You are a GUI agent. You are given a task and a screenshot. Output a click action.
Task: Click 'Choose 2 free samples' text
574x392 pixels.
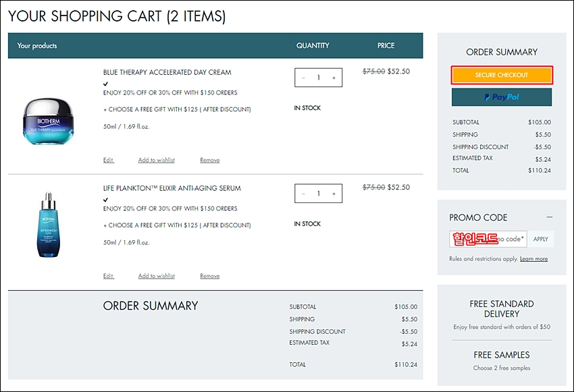pyautogui.click(x=502, y=368)
